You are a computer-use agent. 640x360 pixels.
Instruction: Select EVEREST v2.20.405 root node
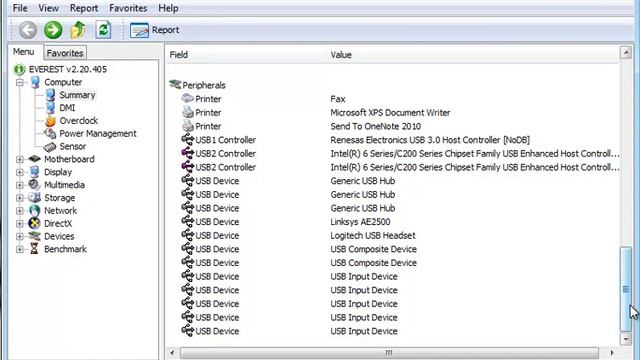68,69
